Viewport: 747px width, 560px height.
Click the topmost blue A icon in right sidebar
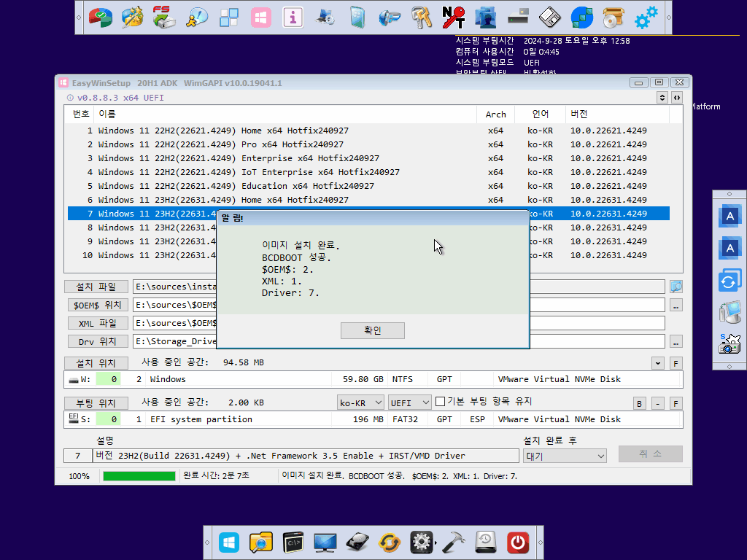(729, 217)
